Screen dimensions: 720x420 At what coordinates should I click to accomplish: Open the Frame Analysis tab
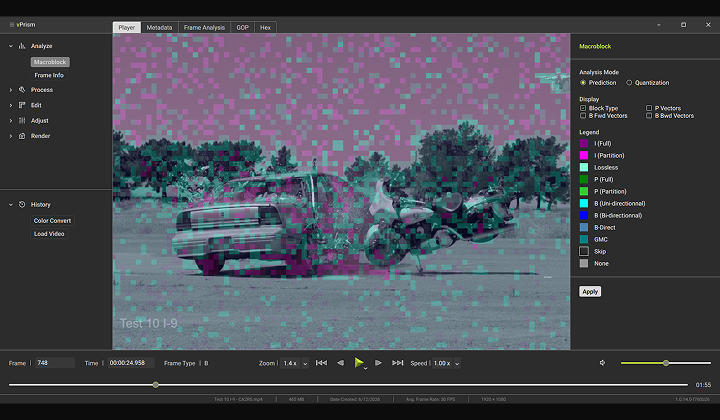pyautogui.click(x=204, y=28)
